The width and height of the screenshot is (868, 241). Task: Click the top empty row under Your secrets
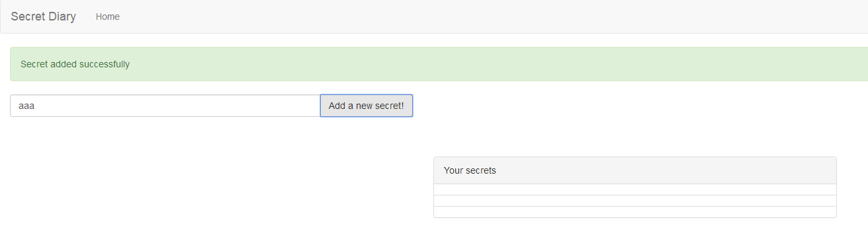tap(635, 189)
